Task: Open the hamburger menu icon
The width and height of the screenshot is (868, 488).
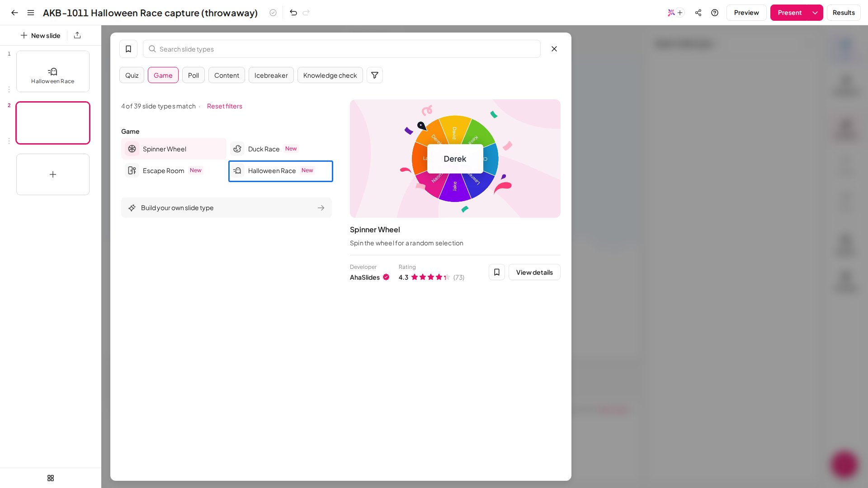Action: (x=31, y=13)
